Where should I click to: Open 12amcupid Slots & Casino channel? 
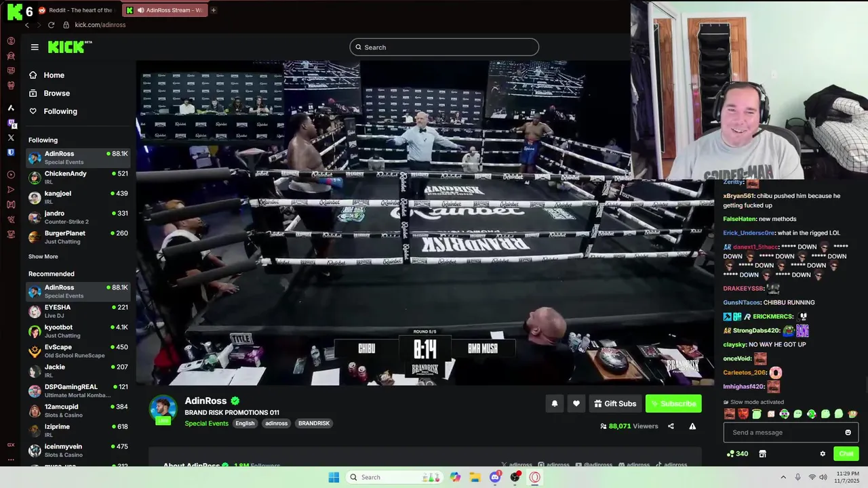[x=78, y=411]
